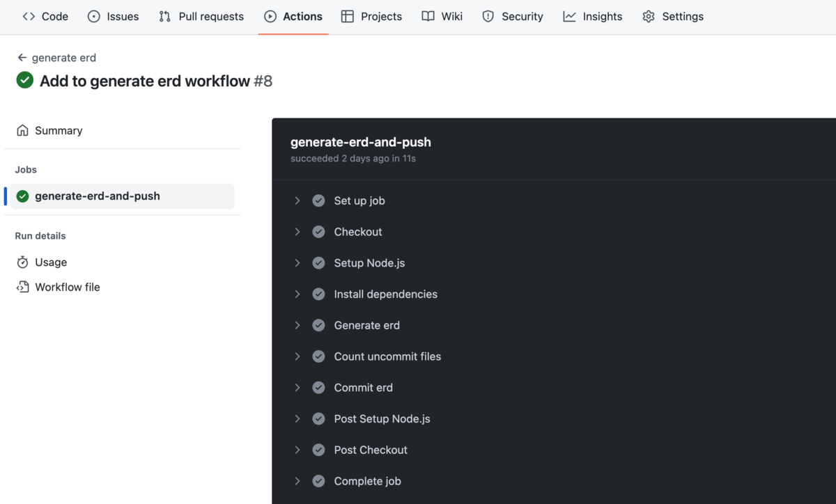Click Post Setup Node.js check icon
Image resolution: width=836 pixels, height=504 pixels.
tap(318, 418)
